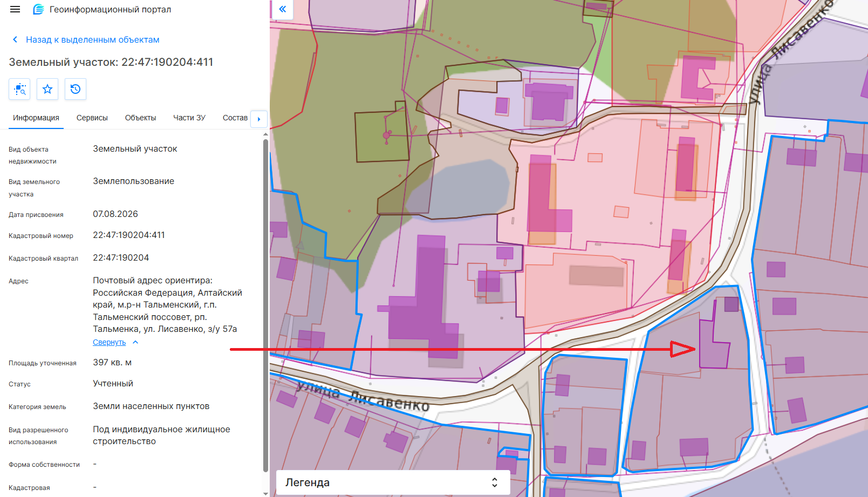Click the zoom-to-object icon button
Screen dimensions: 868x497
tap(19, 89)
